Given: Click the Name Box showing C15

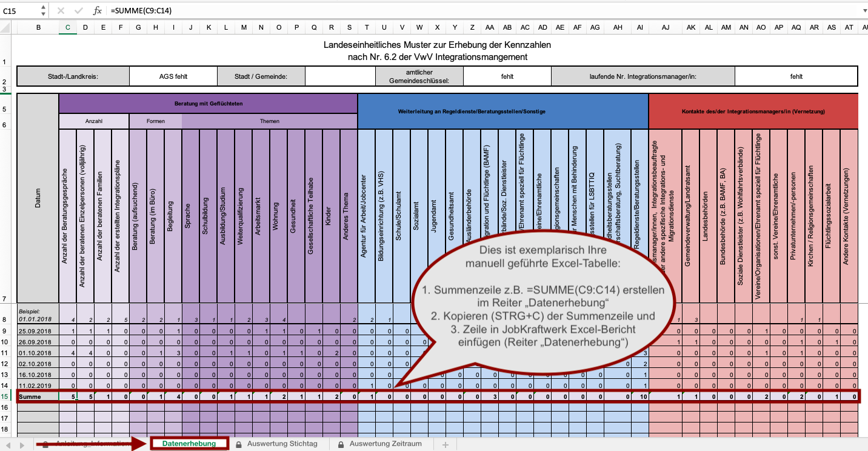Looking at the screenshot, I should pyautogui.click(x=19, y=11).
